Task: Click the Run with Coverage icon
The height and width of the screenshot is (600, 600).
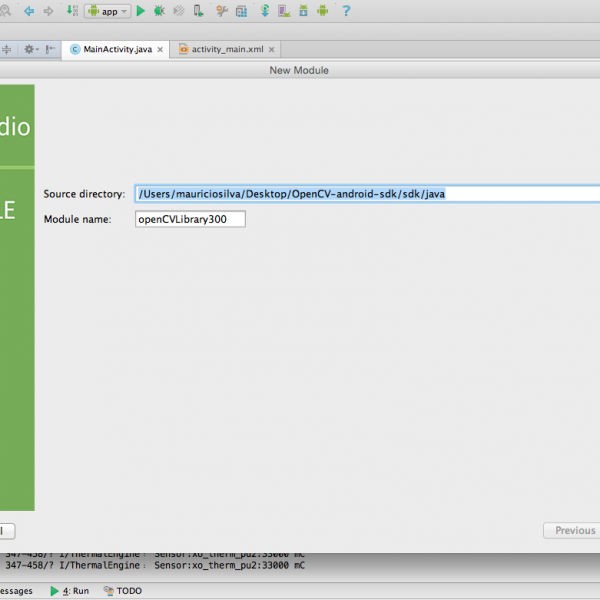Action: (x=179, y=11)
